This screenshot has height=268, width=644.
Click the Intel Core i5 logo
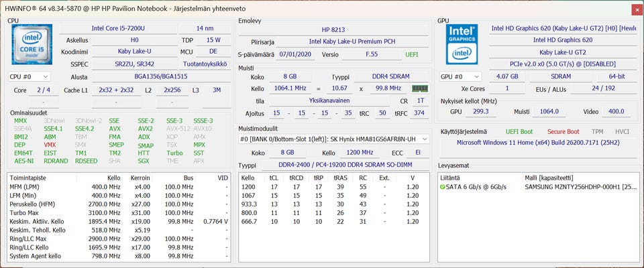pos(32,45)
